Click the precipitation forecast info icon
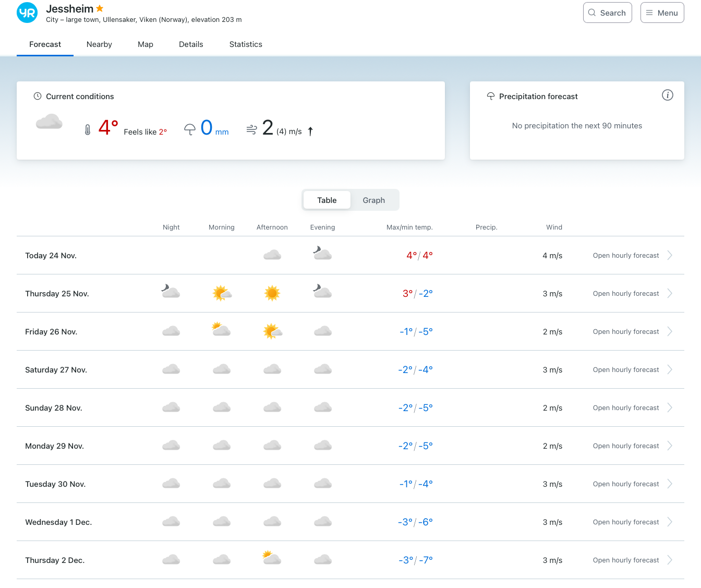 [x=667, y=95]
